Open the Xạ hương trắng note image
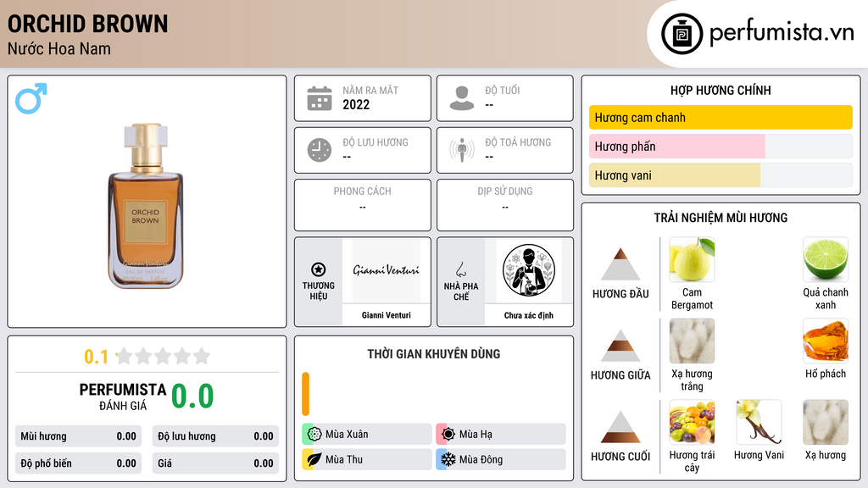The width and height of the screenshot is (868, 488). pyautogui.click(x=692, y=341)
